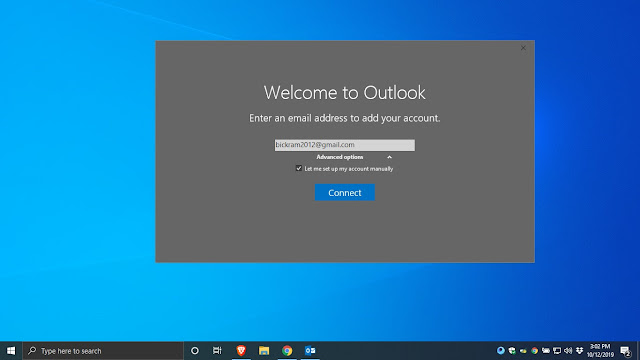Open the volume speaker tray icon

(x=568, y=351)
